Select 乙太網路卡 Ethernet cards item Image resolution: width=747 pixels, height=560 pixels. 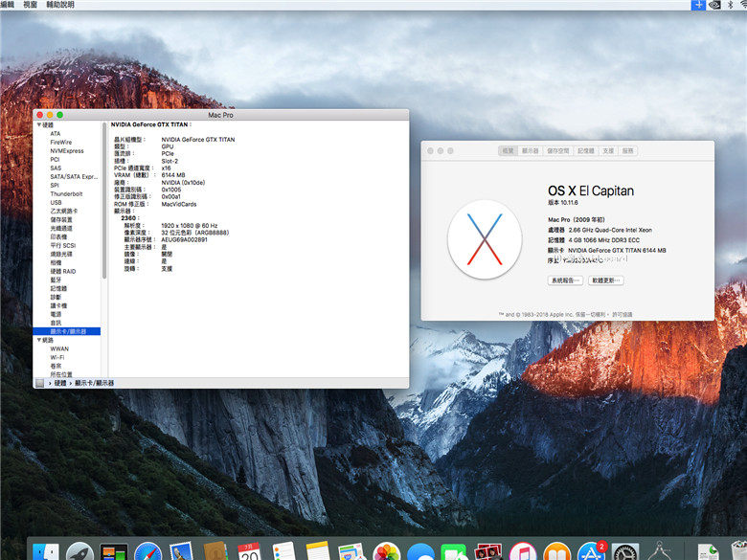[64, 211]
